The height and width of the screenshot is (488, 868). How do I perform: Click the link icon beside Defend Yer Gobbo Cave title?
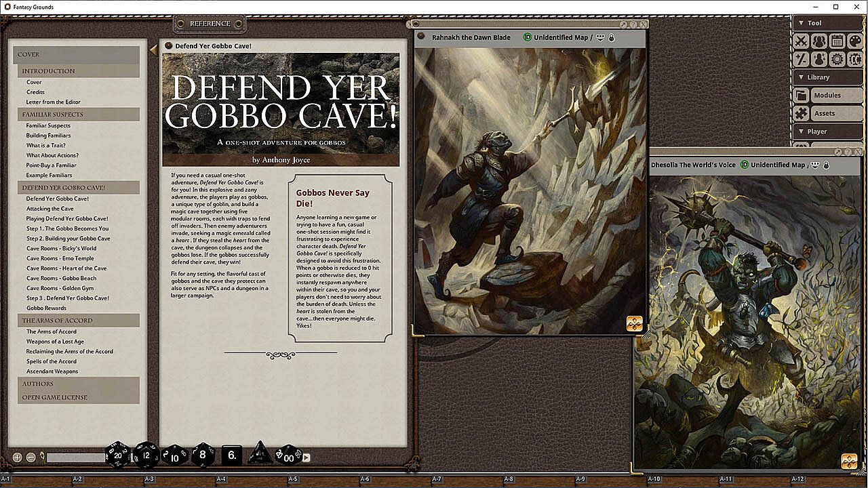(x=169, y=45)
